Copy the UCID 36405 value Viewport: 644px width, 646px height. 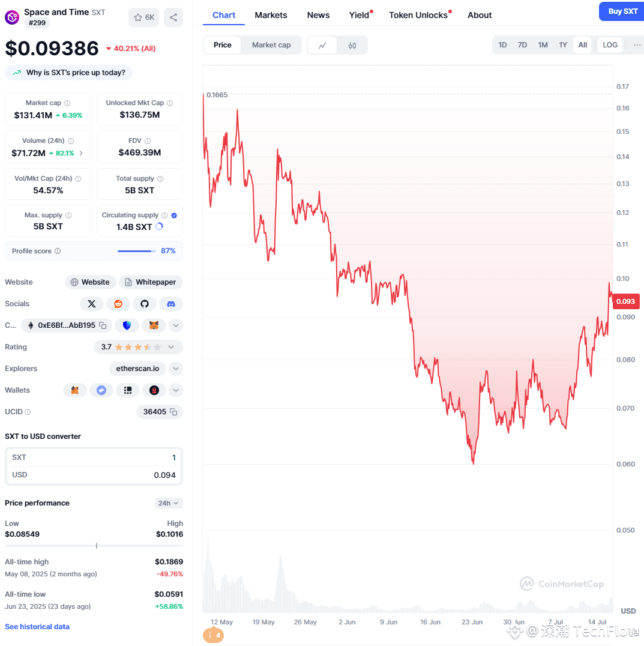pos(174,412)
